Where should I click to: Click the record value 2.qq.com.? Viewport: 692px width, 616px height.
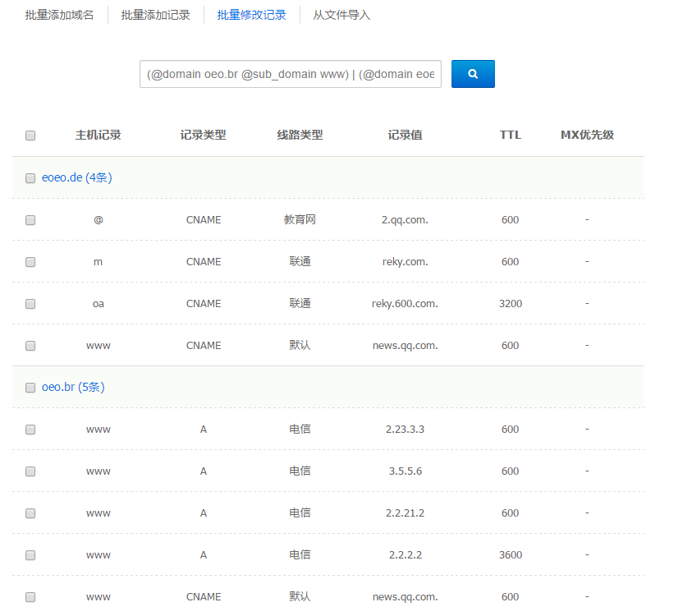406,220
